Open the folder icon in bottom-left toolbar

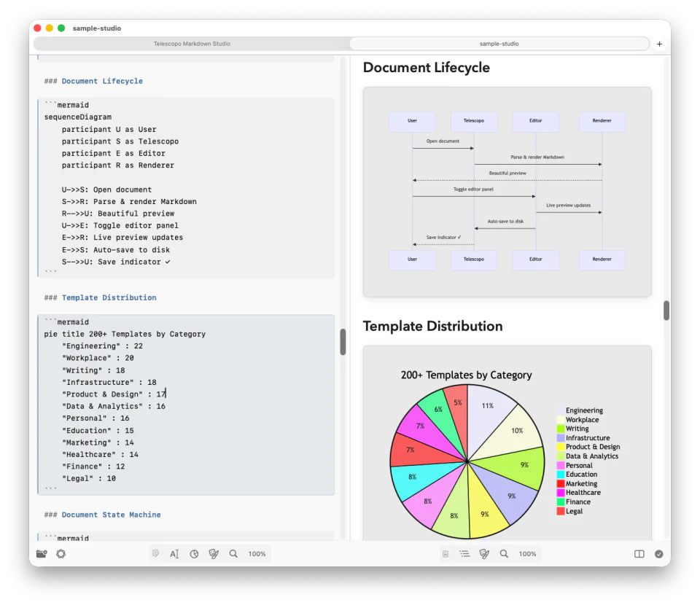tap(42, 554)
